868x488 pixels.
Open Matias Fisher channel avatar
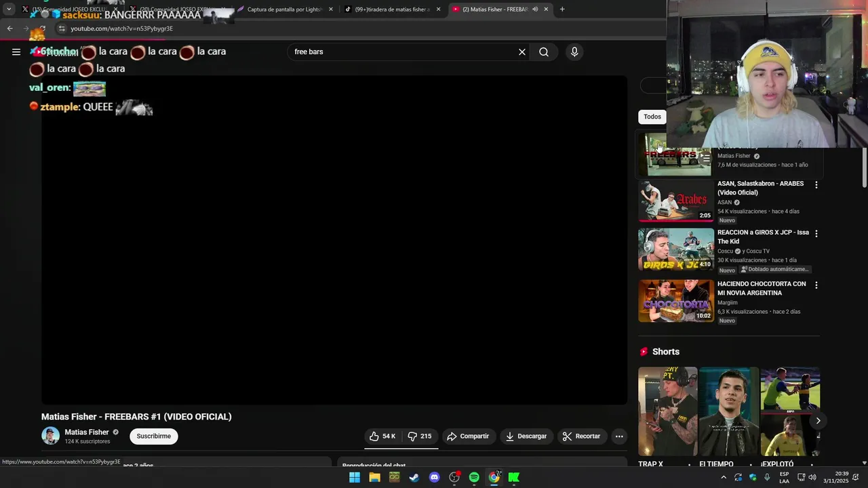[50, 436]
